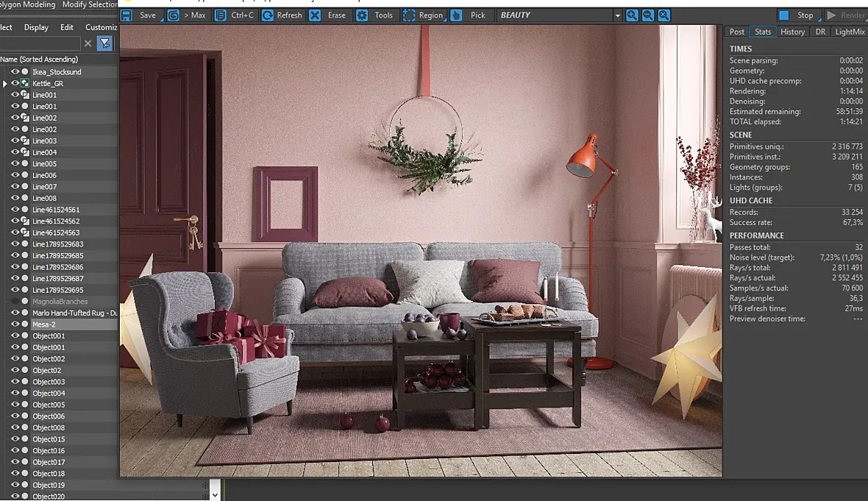The width and height of the screenshot is (868, 501).
Task: Erase the frame buffer contents
Action: click(328, 15)
